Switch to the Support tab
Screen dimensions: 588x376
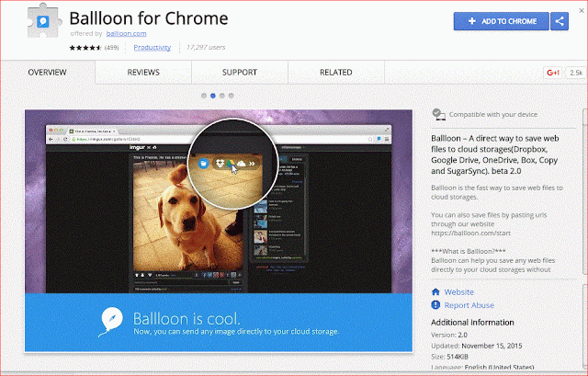tap(240, 72)
